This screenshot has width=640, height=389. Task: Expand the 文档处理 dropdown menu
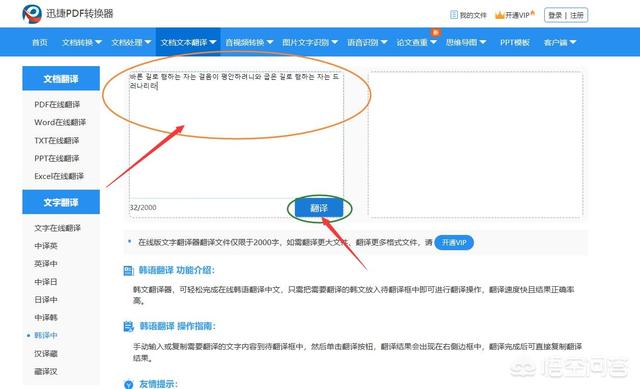click(x=131, y=42)
